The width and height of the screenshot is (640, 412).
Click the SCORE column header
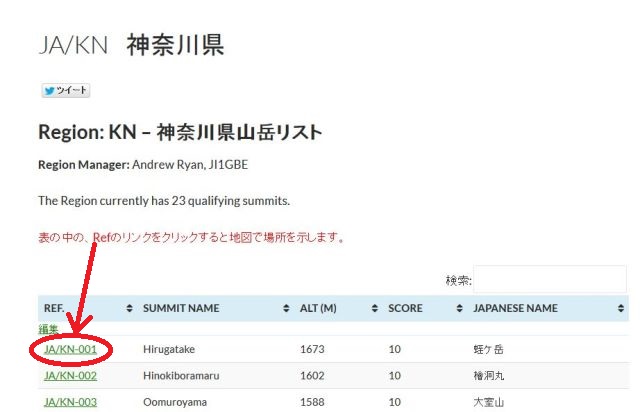coord(405,308)
